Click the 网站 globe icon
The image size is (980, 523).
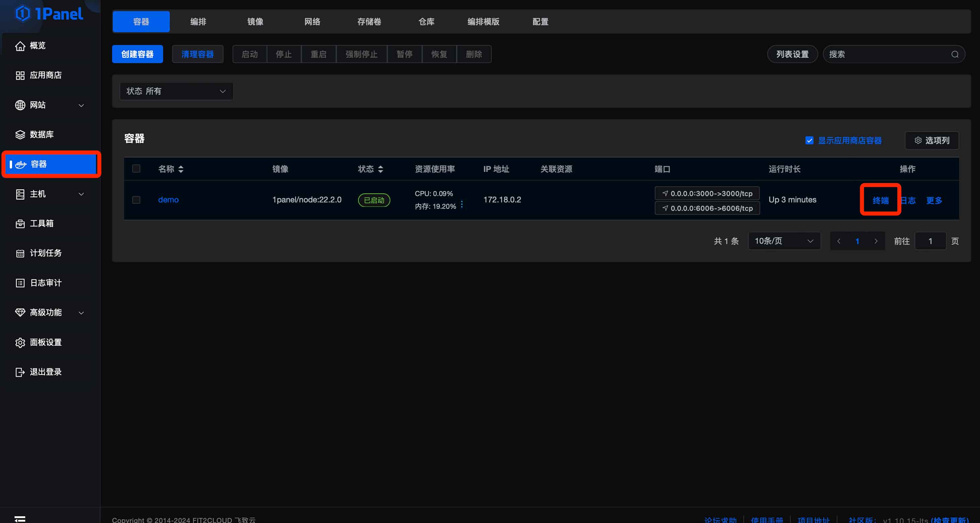click(x=20, y=105)
